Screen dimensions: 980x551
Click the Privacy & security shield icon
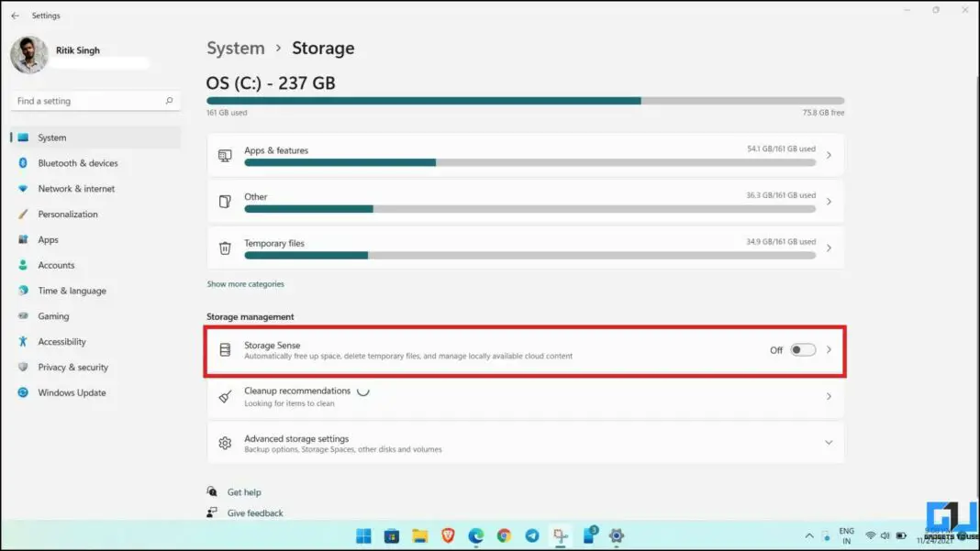(22, 367)
